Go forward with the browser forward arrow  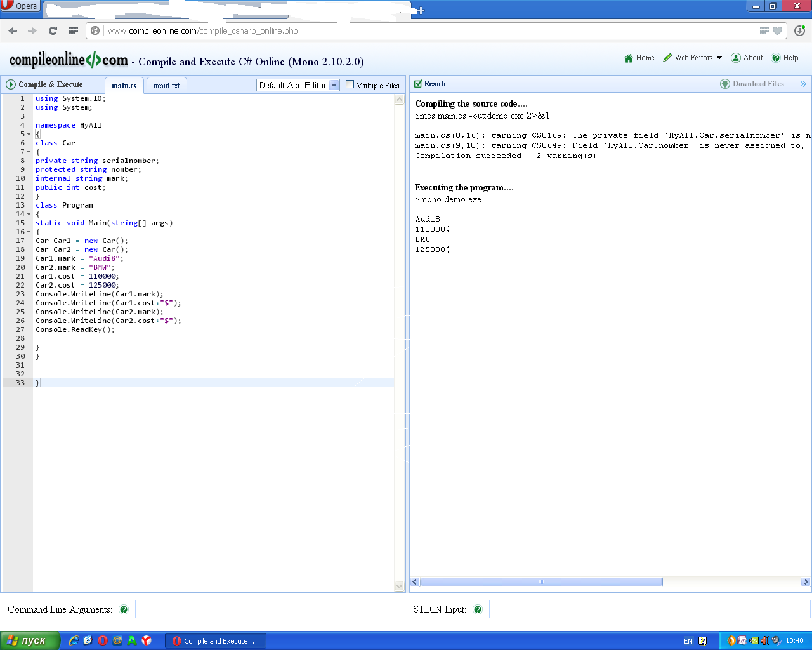(x=32, y=30)
